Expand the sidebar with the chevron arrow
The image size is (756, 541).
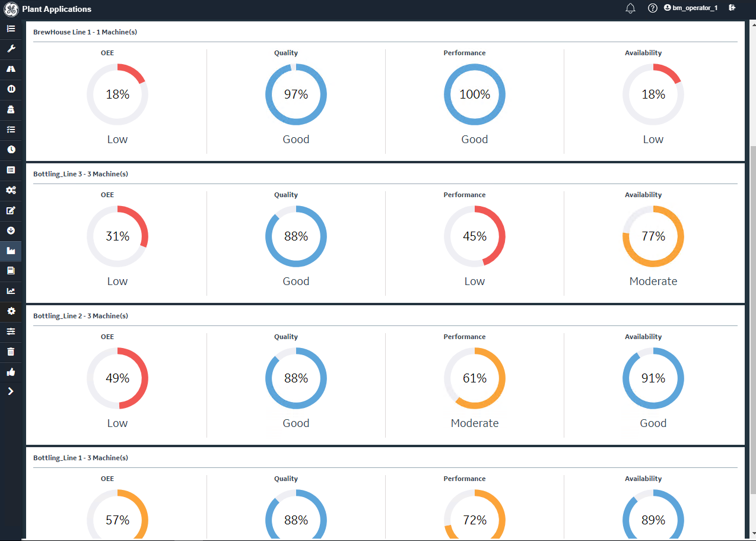point(11,391)
